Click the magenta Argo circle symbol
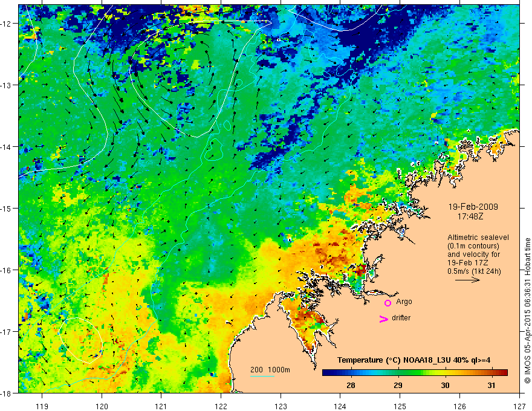532x411 pixels. (x=388, y=303)
